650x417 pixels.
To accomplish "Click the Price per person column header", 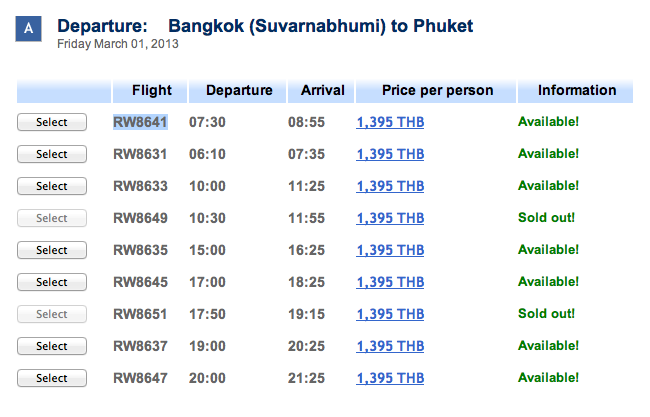I will point(436,90).
